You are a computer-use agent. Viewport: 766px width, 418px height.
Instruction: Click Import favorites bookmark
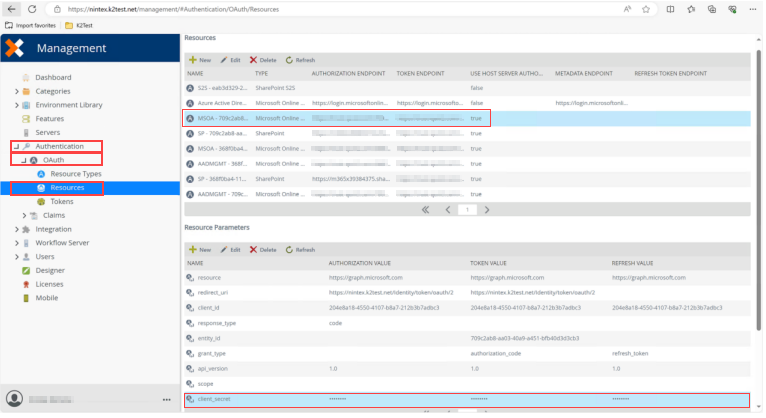[30, 25]
